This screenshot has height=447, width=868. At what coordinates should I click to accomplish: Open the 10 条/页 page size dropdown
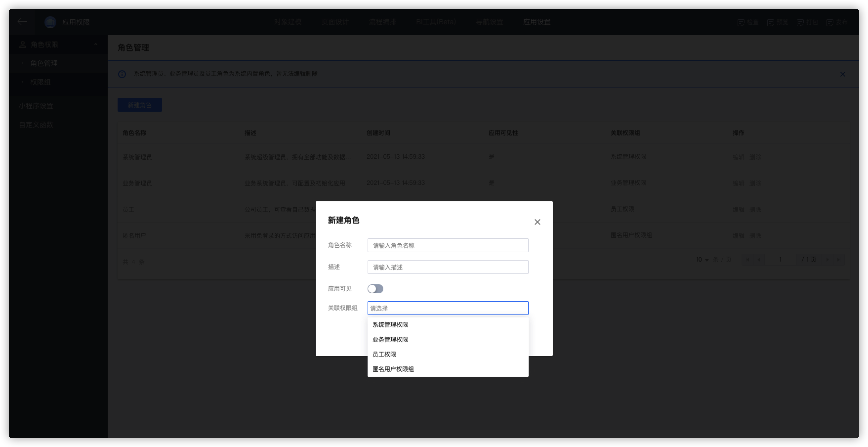[702, 259]
